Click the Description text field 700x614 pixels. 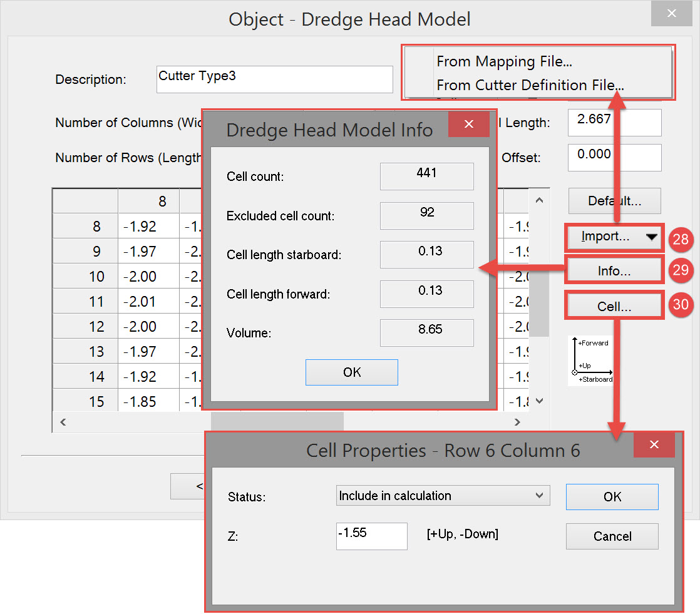tap(274, 79)
